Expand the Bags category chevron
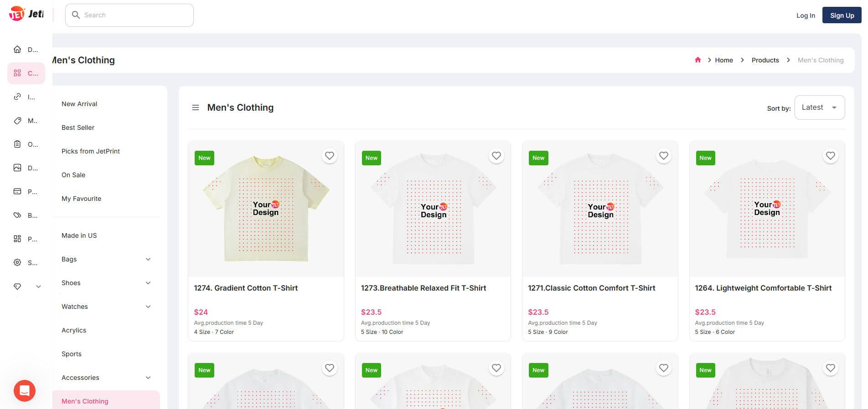868x409 pixels. (148, 259)
